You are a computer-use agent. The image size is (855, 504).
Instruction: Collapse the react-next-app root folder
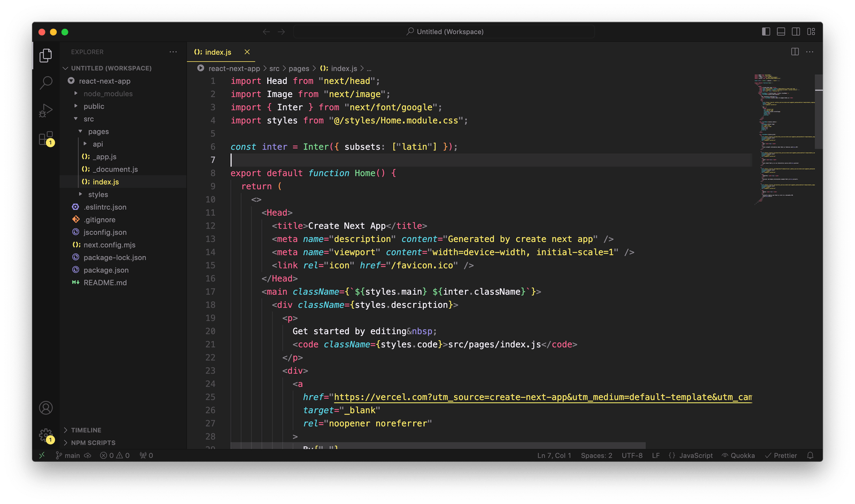[x=105, y=81]
